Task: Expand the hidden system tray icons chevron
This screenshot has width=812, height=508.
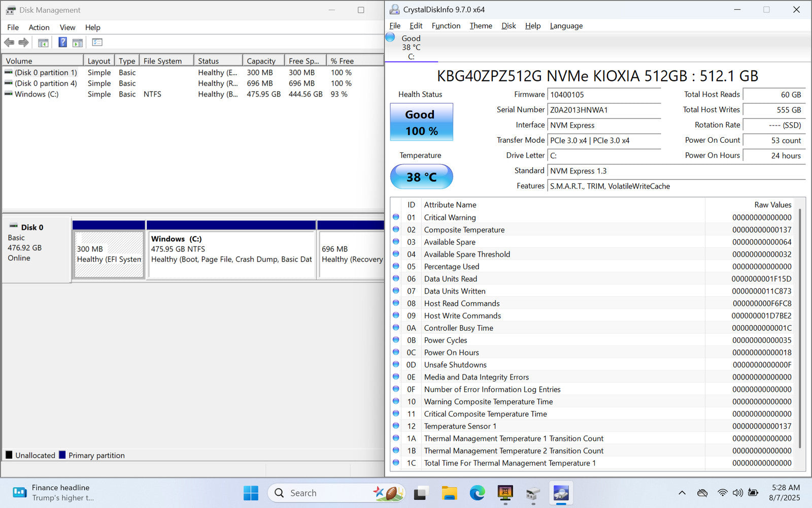Action: tap(682, 493)
